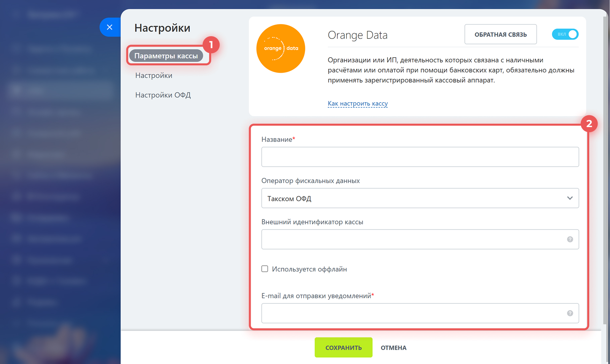Switch to the Настройки section
This screenshot has height=364, width=610.
(154, 75)
